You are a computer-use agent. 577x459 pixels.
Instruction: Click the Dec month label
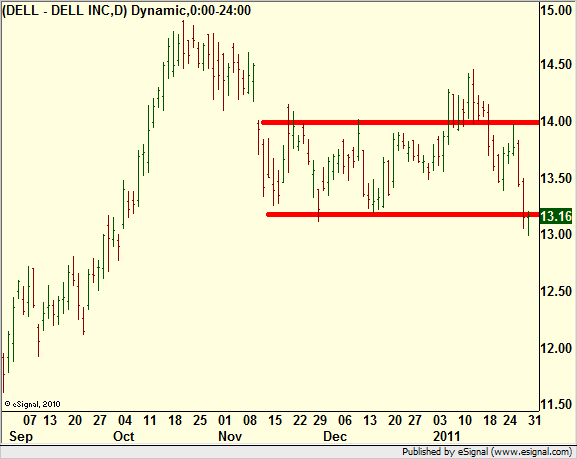click(x=335, y=437)
